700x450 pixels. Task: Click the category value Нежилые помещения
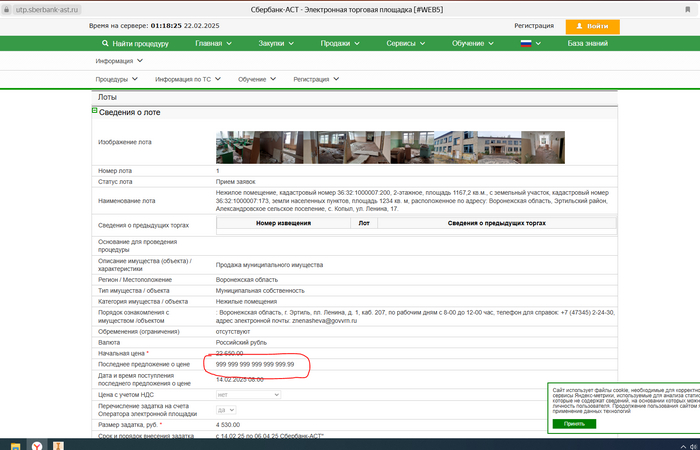click(246, 302)
